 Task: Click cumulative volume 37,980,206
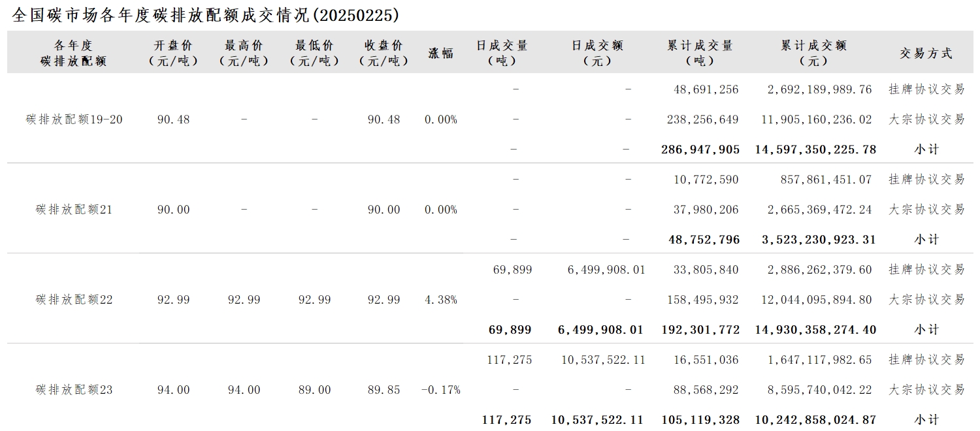[706, 210]
